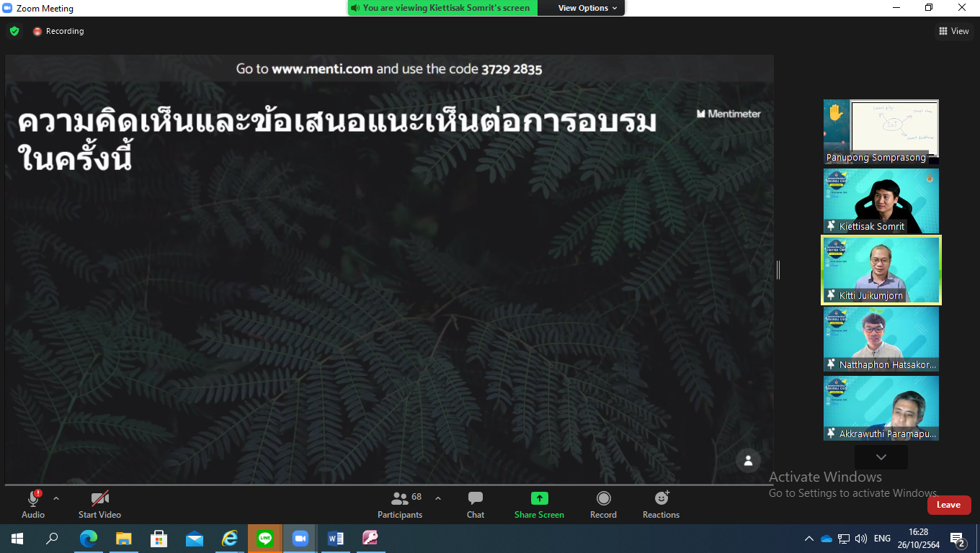The width and height of the screenshot is (980, 553).
Task: Show more participant videos with down chevron
Action: click(881, 457)
